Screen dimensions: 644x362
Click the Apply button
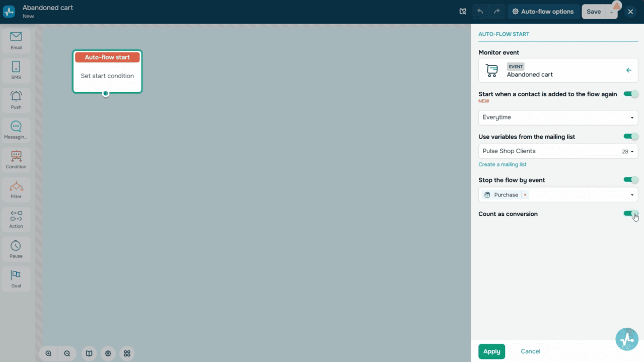click(491, 351)
